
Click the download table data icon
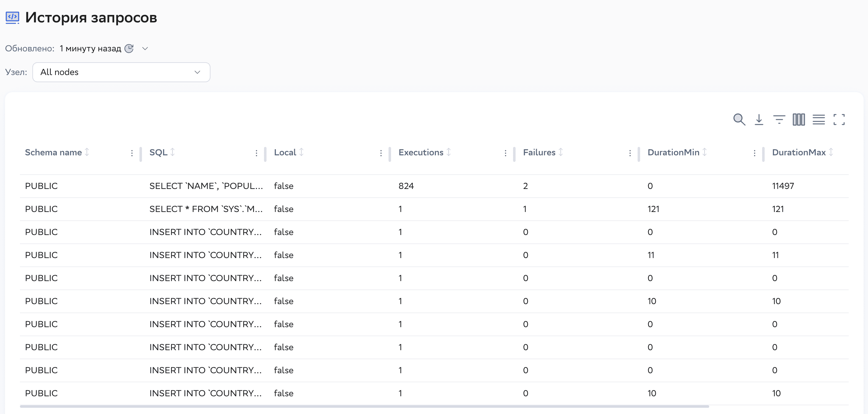(x=759, y=119)
